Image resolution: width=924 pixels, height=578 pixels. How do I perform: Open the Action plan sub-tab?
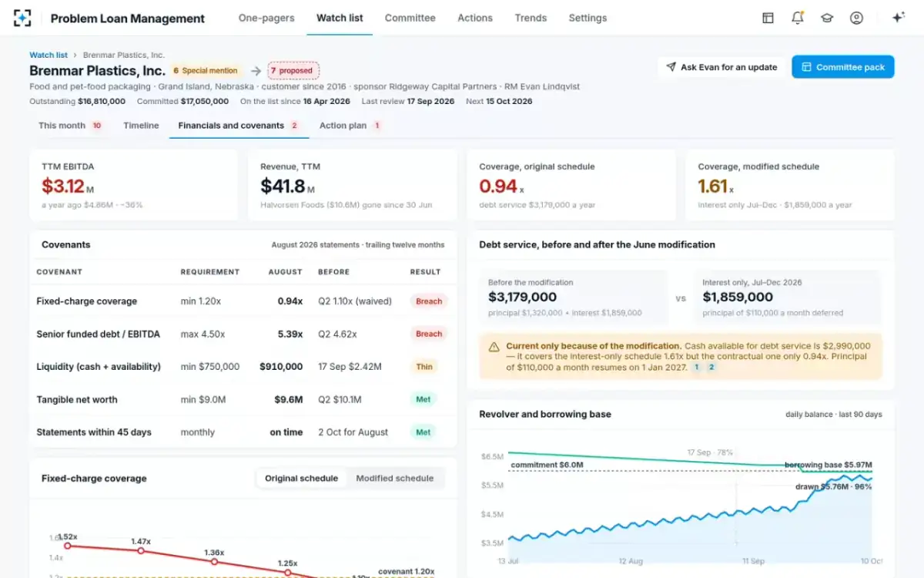click(x=350, y=126)
